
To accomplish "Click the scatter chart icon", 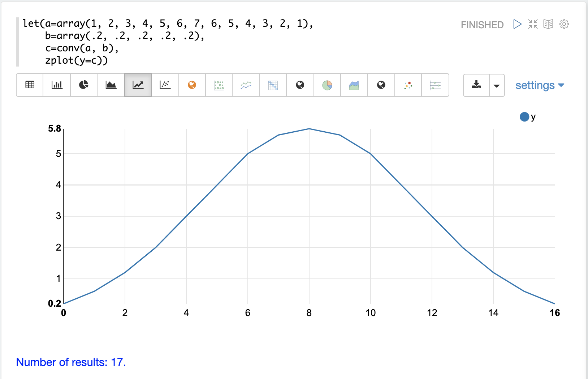I will pyautogui.click(x=165, y=85).
